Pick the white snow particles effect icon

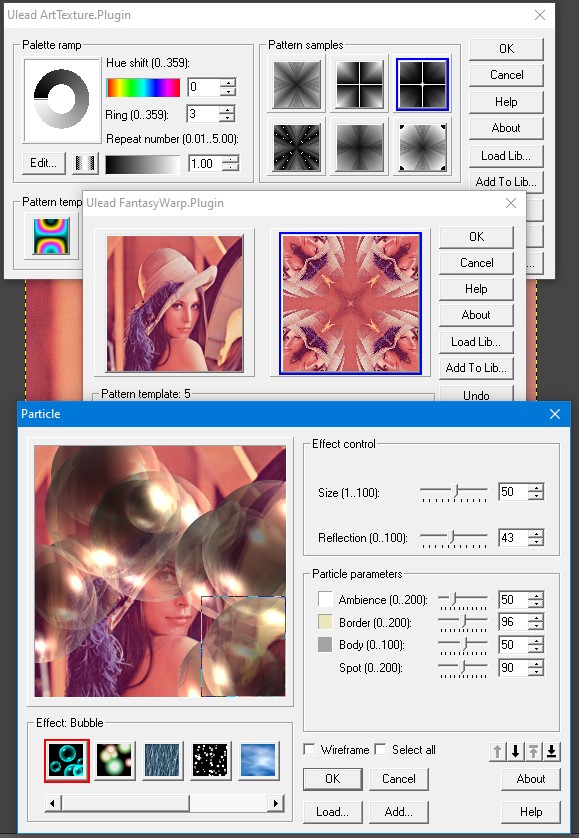click(210, 760)
